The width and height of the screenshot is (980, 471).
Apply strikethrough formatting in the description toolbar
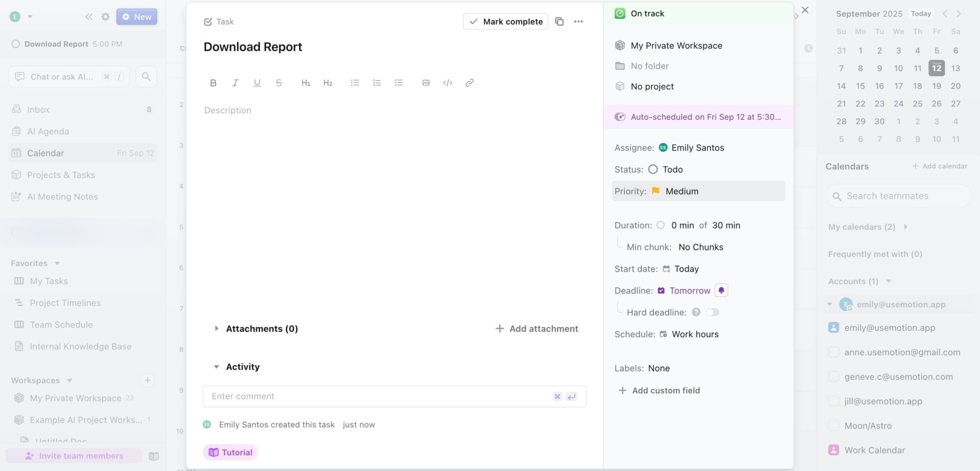pos(279,83)
